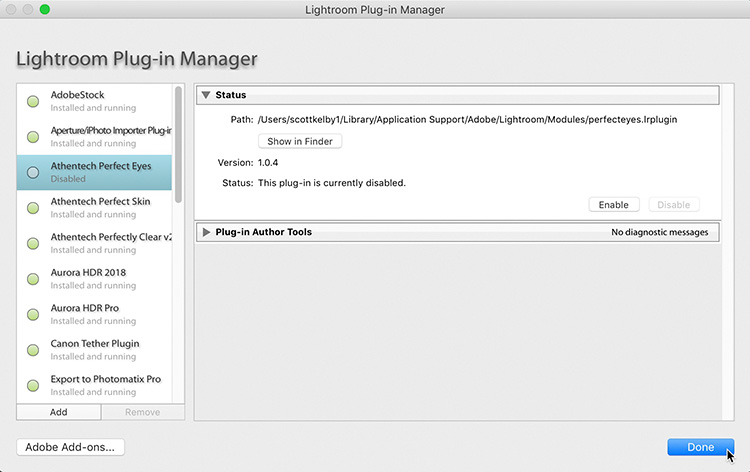Select the Aurora HDR 2018 plug-in

(94, 279)
